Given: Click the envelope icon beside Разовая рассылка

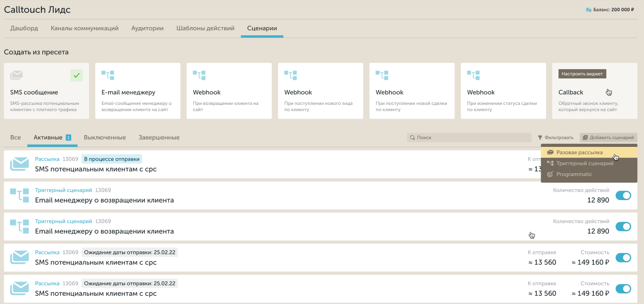Looking at the screenshot, I should (x=550, y=153).
